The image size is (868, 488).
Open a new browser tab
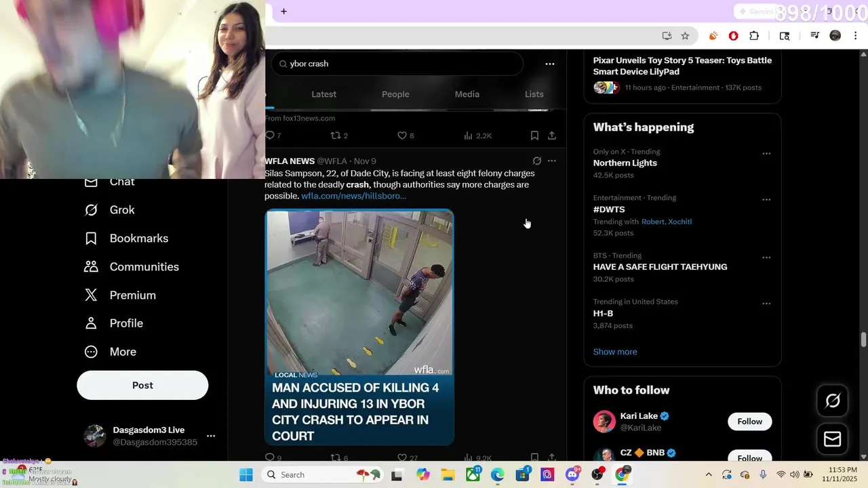point(283,11)
